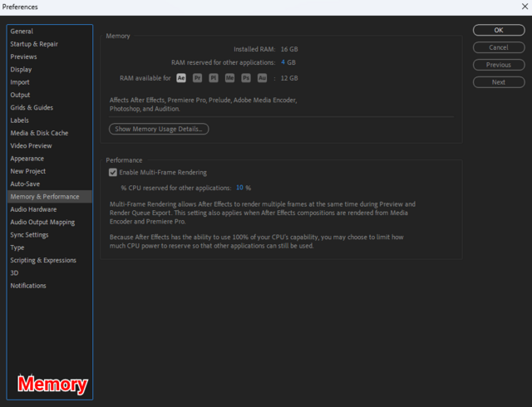Click the CPU reserved percentage value
The height and width of the screenshot is (407, 532).
pos(239,188)
